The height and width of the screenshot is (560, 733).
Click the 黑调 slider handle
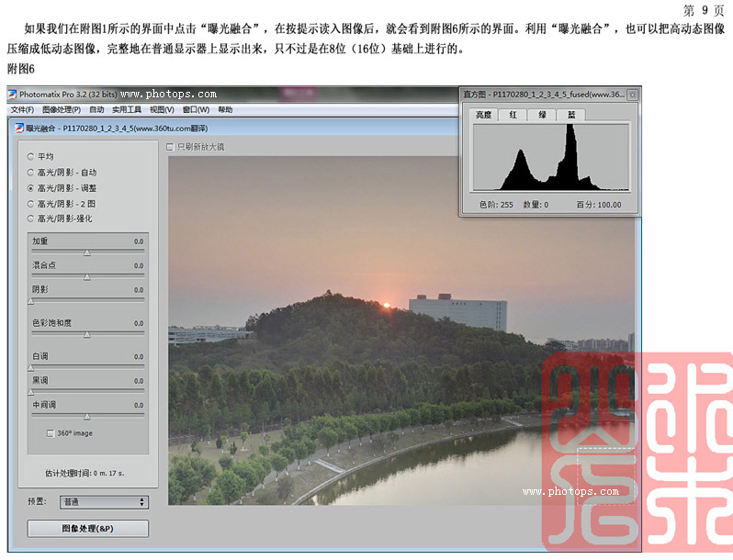click(x=31, y=392)
